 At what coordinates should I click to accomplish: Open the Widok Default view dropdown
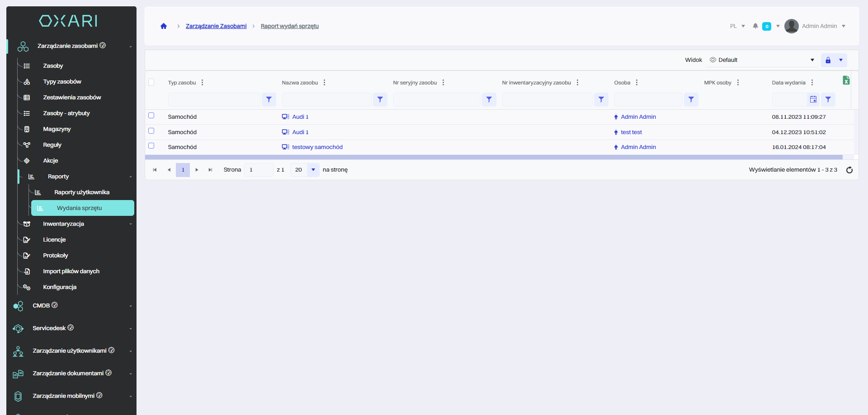click(762, 60)
